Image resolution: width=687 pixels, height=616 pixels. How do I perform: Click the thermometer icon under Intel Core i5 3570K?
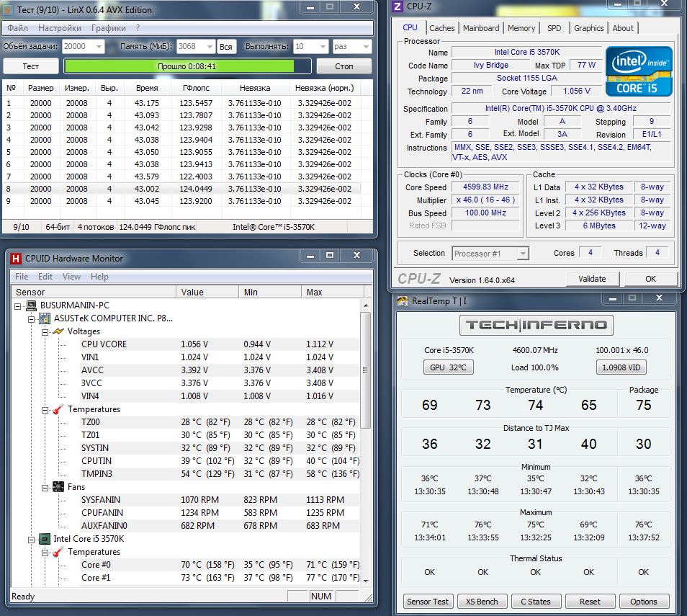point(58,552)
